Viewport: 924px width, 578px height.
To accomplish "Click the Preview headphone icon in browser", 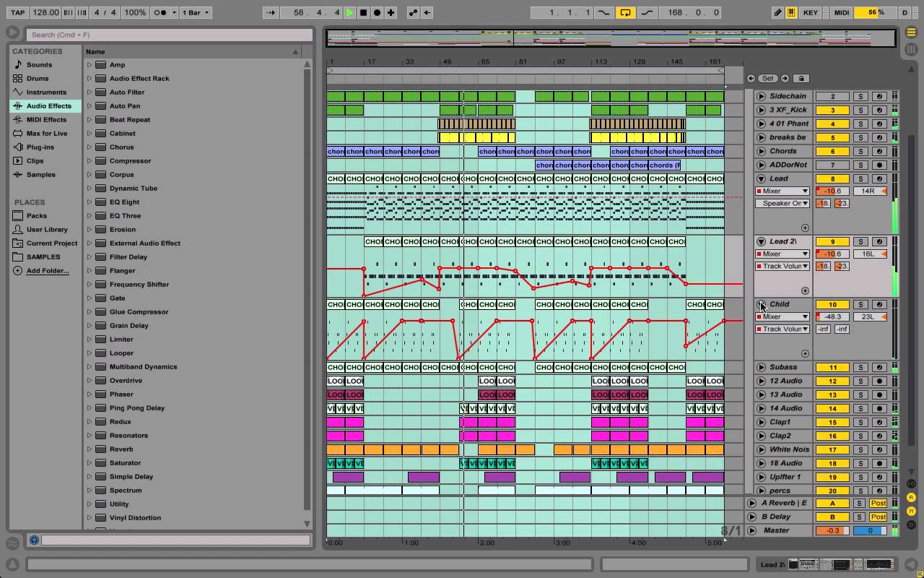I will 34,540.
